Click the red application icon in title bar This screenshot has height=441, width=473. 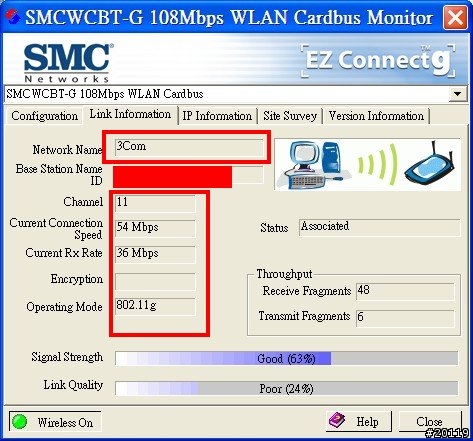click(12, 17)
